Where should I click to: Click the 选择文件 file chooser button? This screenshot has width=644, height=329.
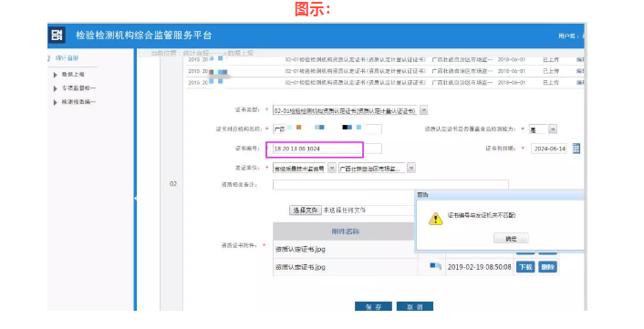pos(306,210)
